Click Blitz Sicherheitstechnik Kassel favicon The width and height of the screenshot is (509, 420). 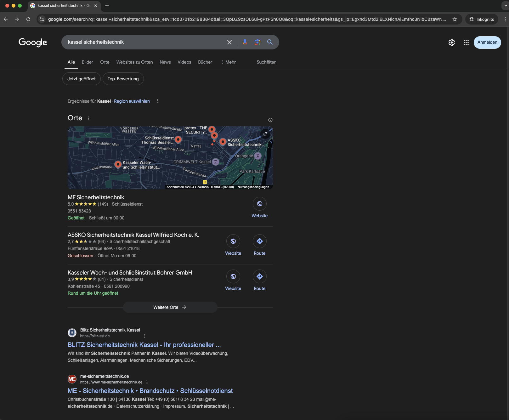tap(72, 333)
